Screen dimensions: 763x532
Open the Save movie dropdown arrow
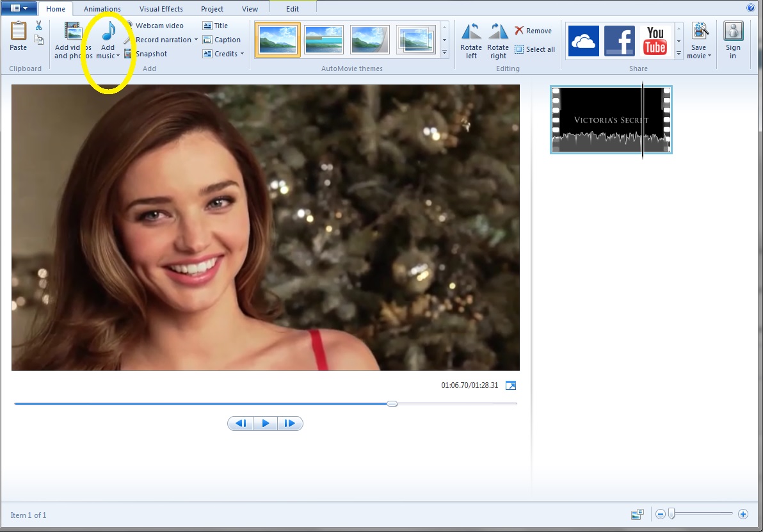click(709, 56)
